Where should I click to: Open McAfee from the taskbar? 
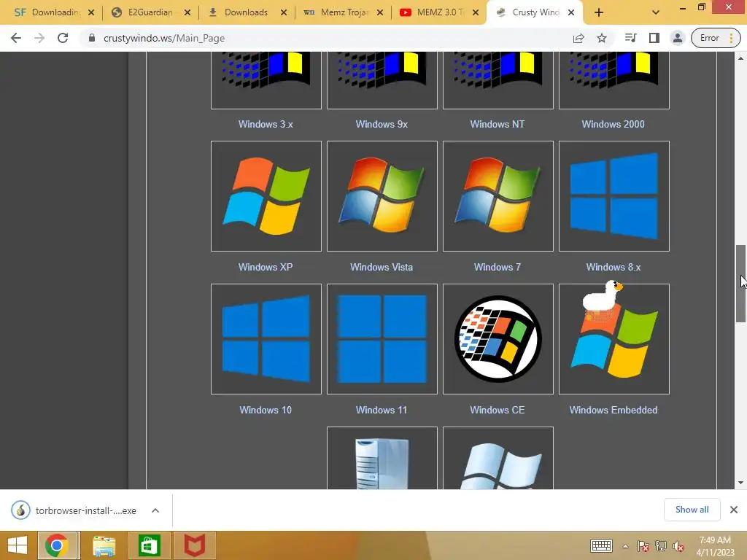195,545
